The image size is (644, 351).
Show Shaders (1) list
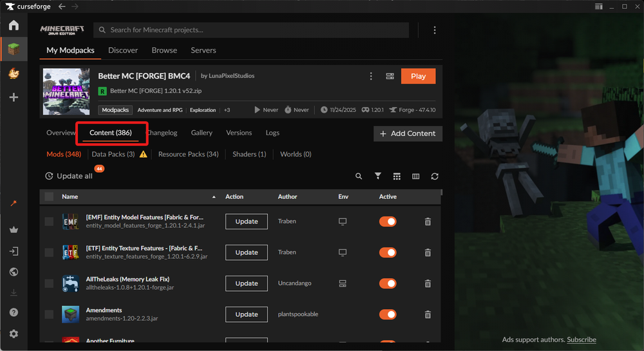[x=249, y=155]
